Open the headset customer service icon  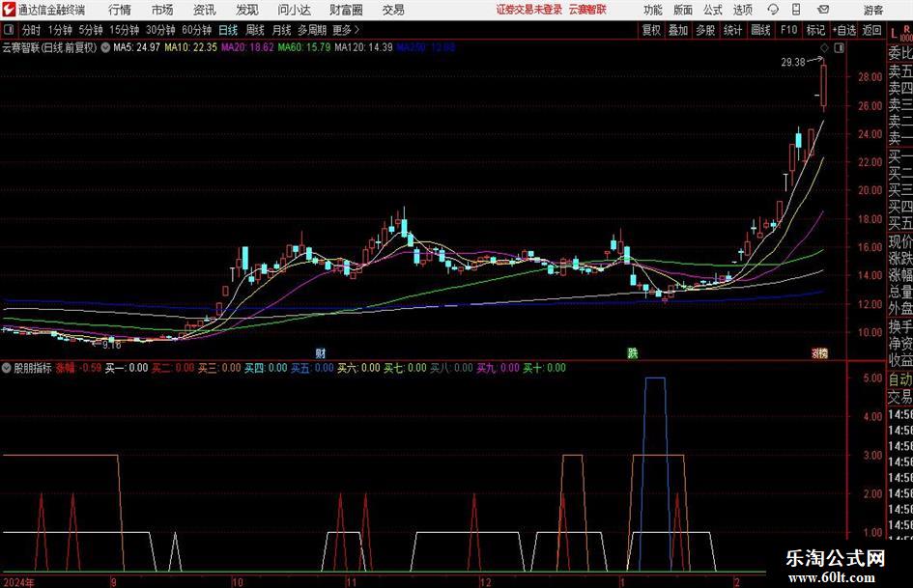(773, 10)
